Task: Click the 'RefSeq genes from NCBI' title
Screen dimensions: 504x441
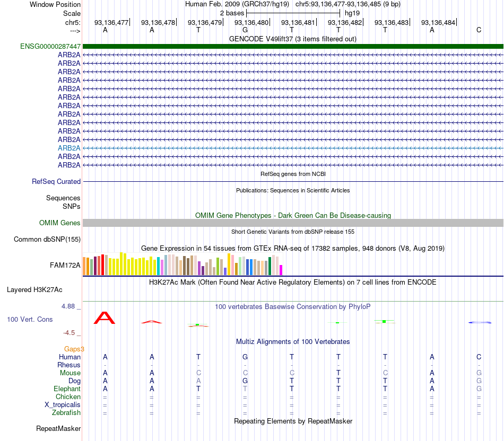Action: (x=293, y=174)
